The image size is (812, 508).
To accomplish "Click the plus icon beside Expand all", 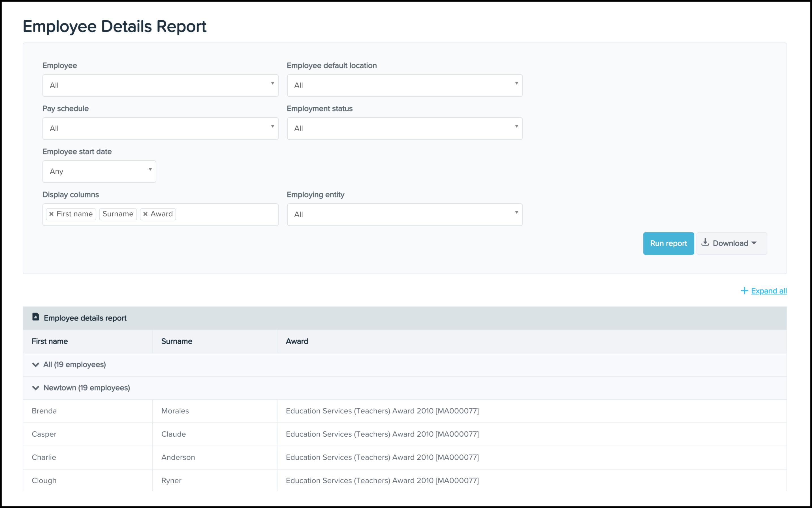I will point(744,291).
